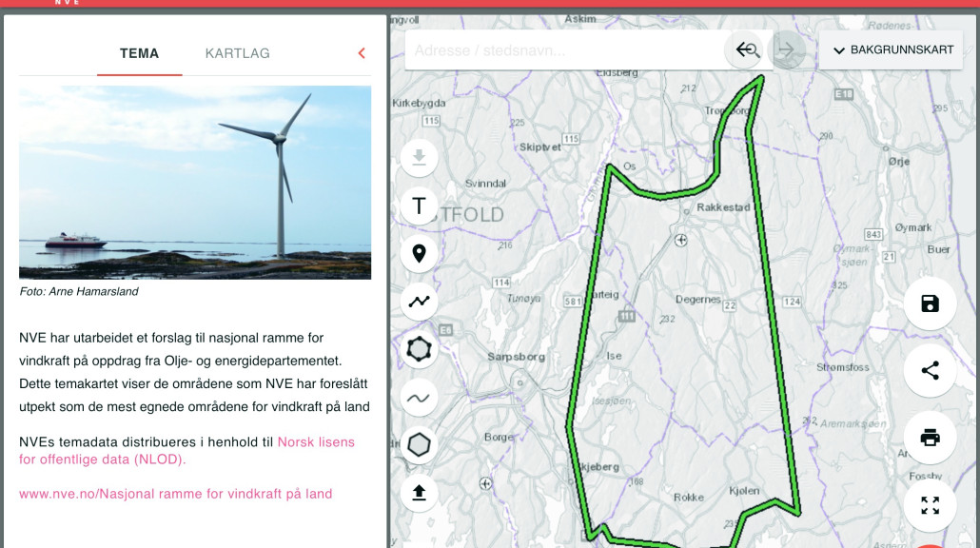The image size is (980, 548).
Task: Save the map with floppy icon
Action: click(930, 303)
